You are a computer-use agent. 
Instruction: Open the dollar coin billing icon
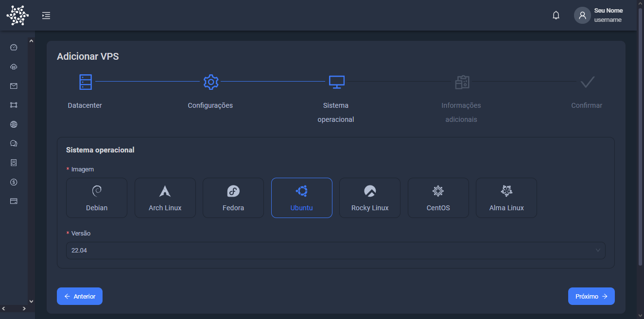click(14, 182)
